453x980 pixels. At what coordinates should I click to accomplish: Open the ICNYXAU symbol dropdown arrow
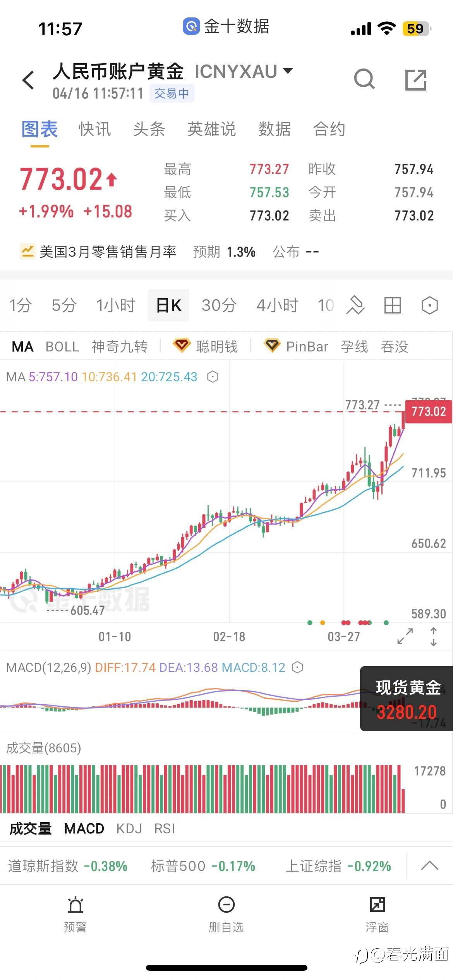click(x=288, y=71)
